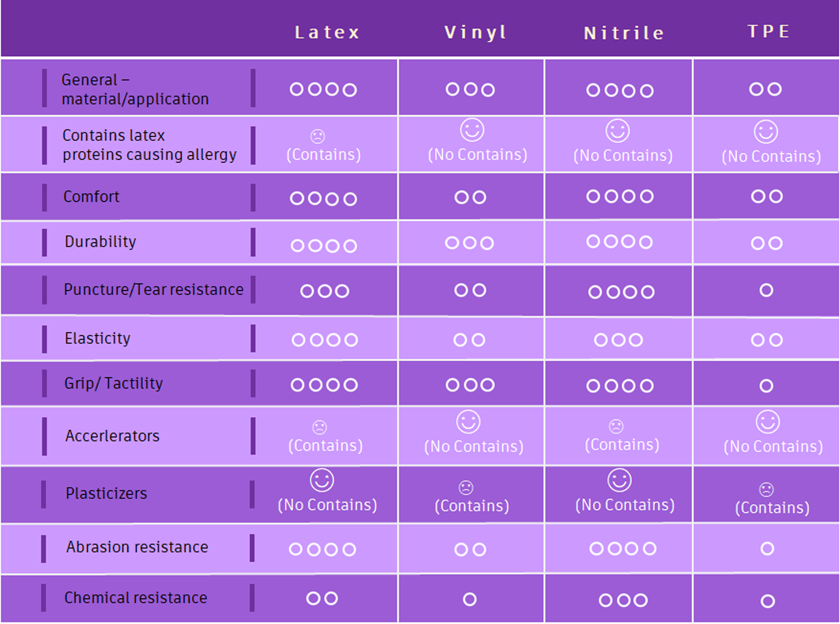
Task: Select Nitrile's smiley in latex proteins row
Action: click(x=618, y=131)
